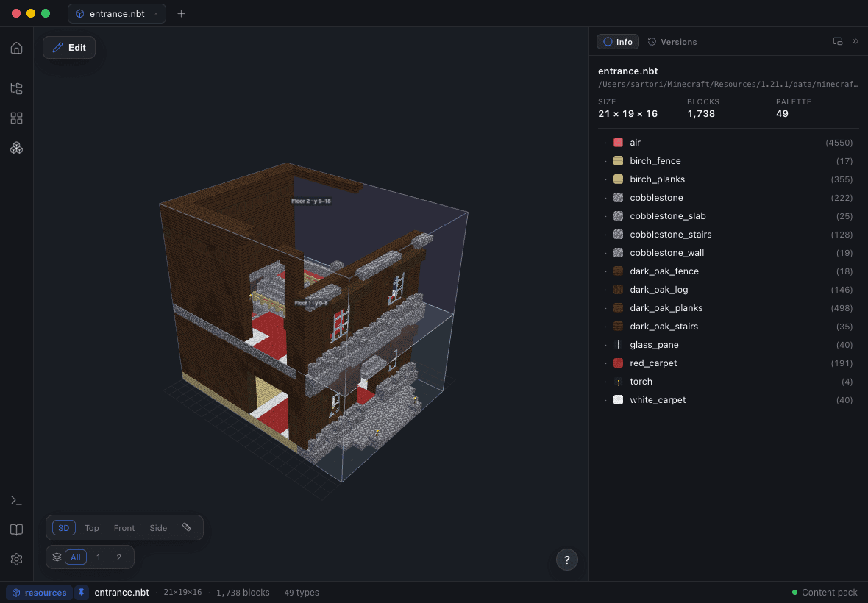868x603 pixels.
Task: Click the file path under entrance.nbt
Action: tap(728, 84)
